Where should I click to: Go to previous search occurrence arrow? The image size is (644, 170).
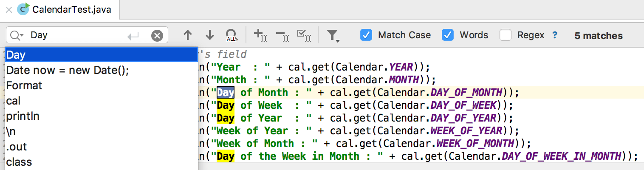click(188, 35)
